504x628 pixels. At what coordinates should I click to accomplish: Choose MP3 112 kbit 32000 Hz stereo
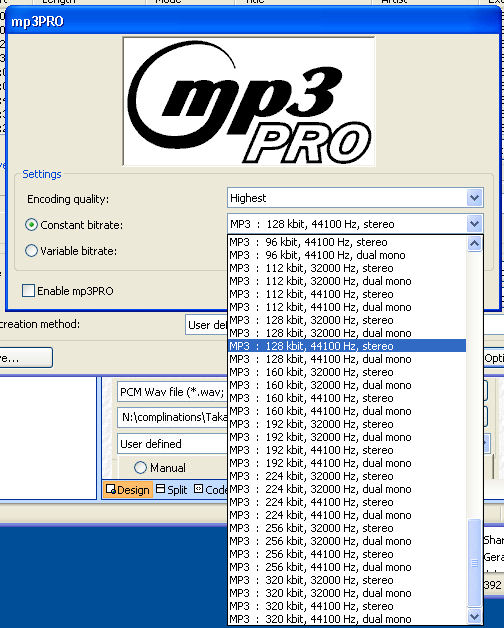tap(347, 268)
